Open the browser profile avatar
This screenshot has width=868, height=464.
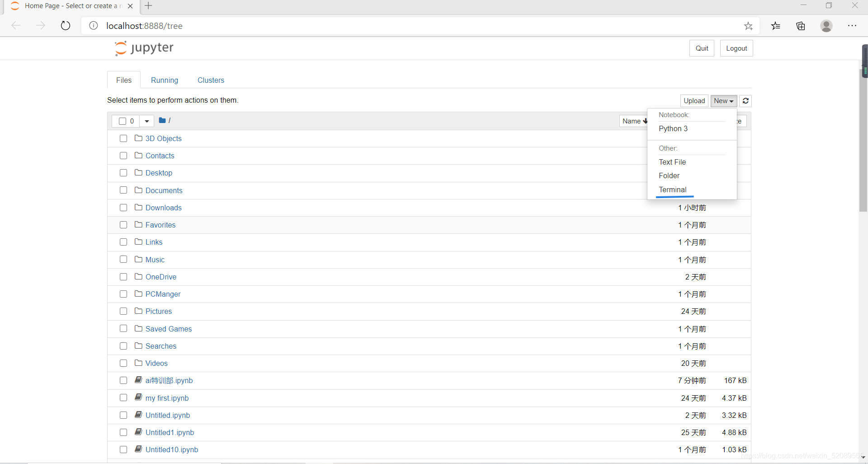826,26
